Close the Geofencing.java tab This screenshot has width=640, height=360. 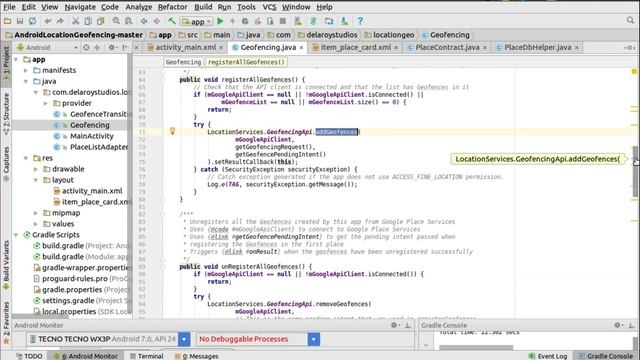[x=301, y=48]
